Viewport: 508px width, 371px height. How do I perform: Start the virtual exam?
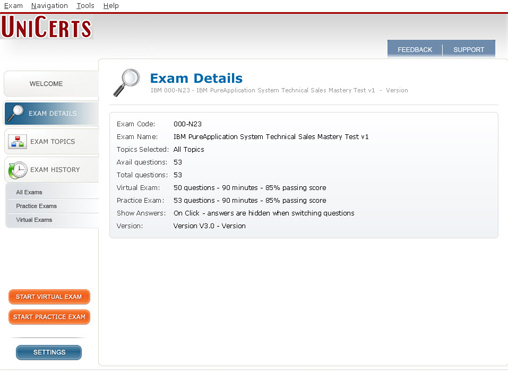(49, 297)
